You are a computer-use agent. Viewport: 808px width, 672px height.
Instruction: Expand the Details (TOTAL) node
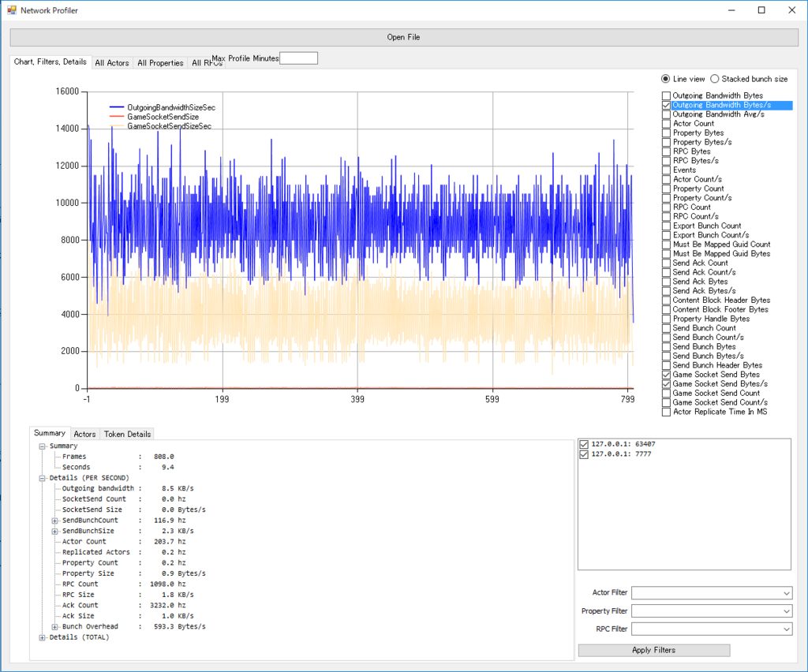tap(43, 637)
